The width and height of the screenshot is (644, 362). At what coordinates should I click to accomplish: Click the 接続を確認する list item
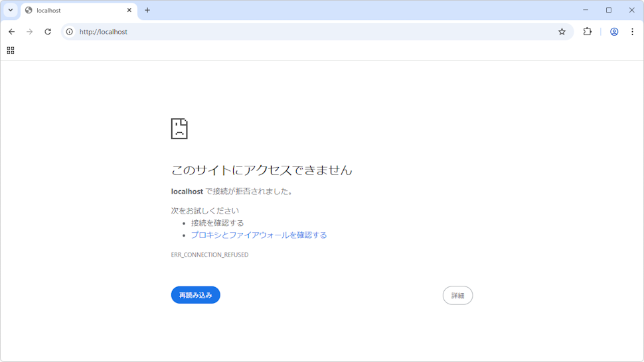tap(217, 223)
